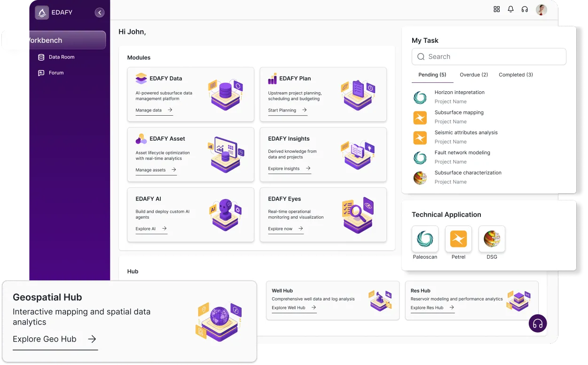Open the Paleoscan technical application
Viewport: 588px width, 365px height.
(x=424, y=238)
